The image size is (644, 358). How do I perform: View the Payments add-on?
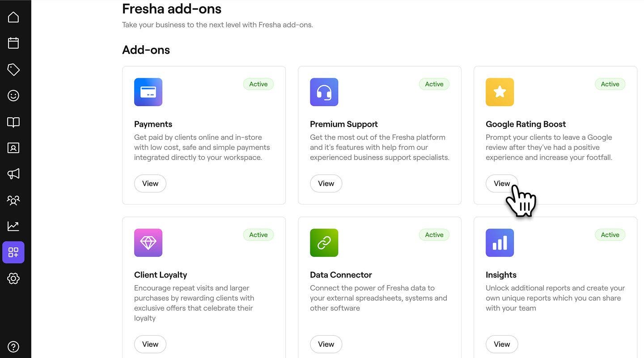point(150,183)
